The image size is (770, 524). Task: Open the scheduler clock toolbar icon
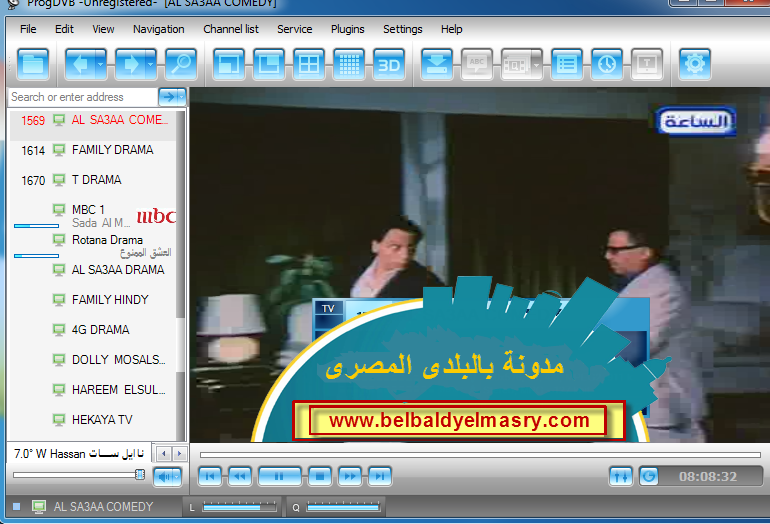click(x=607, y=64)
